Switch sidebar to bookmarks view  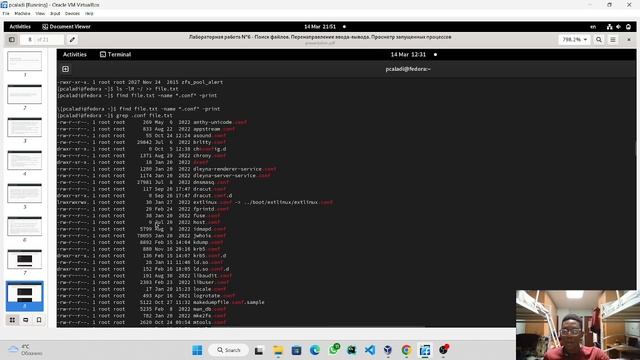[39, 320]
